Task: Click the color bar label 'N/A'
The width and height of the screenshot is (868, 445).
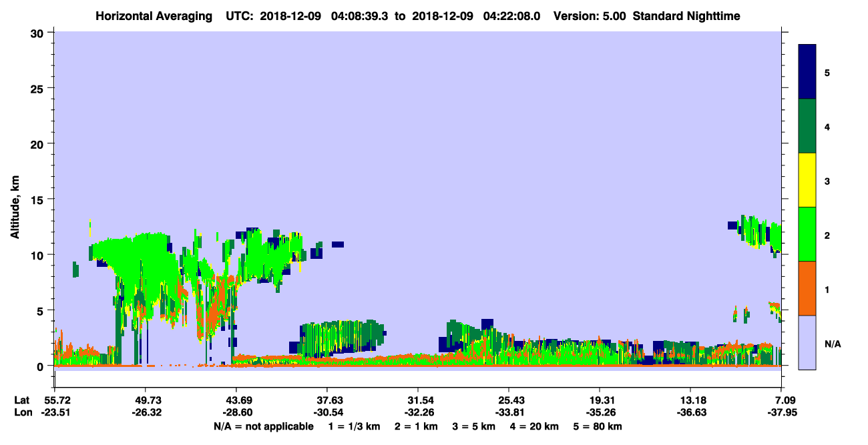Action: [x=832, y=344]
